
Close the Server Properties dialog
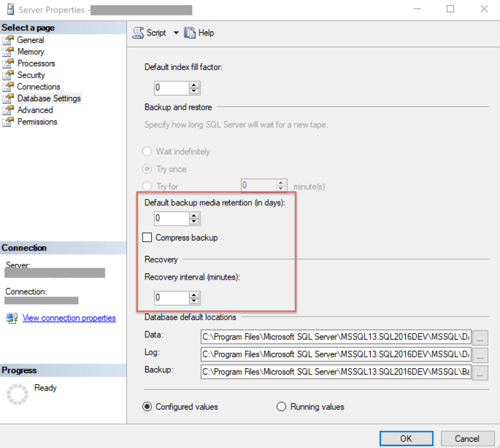point(484,9)
